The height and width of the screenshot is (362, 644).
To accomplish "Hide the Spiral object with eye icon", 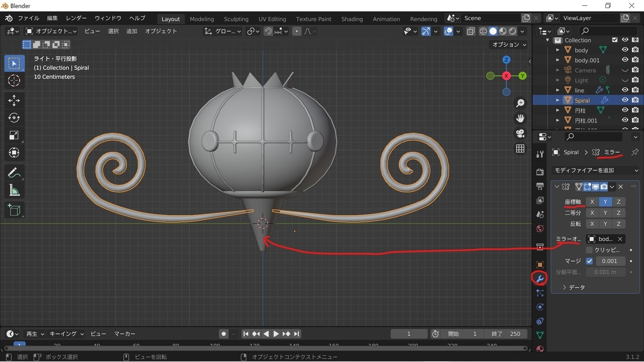I will [625, 100].
